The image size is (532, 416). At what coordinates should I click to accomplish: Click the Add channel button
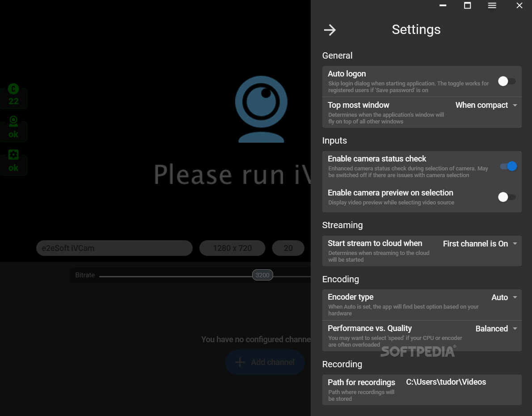point(265,362)
